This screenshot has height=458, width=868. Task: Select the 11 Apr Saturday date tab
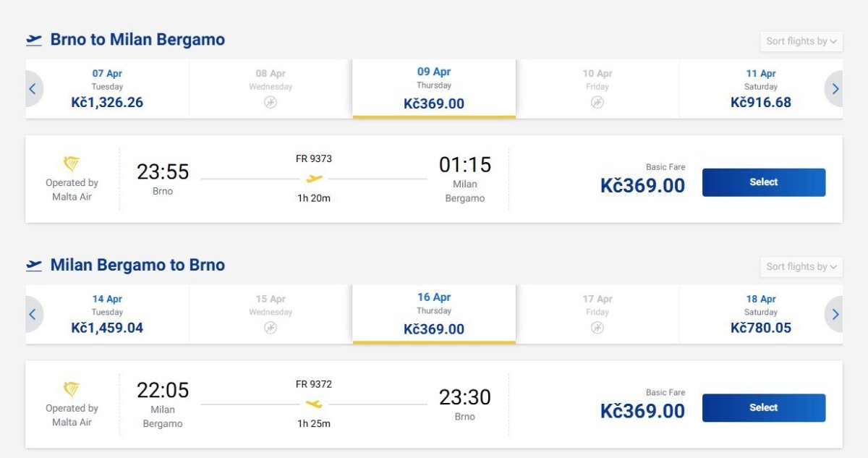click(761, 88)
